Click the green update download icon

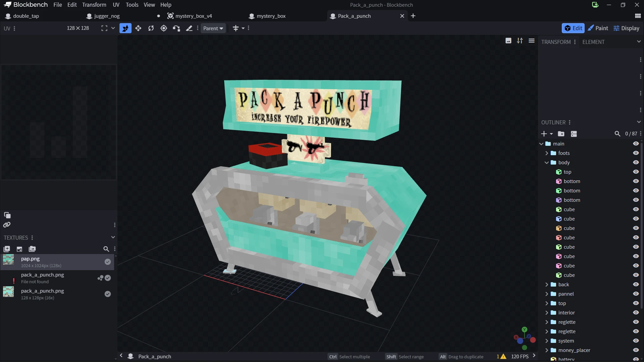[x=595, y=5]
